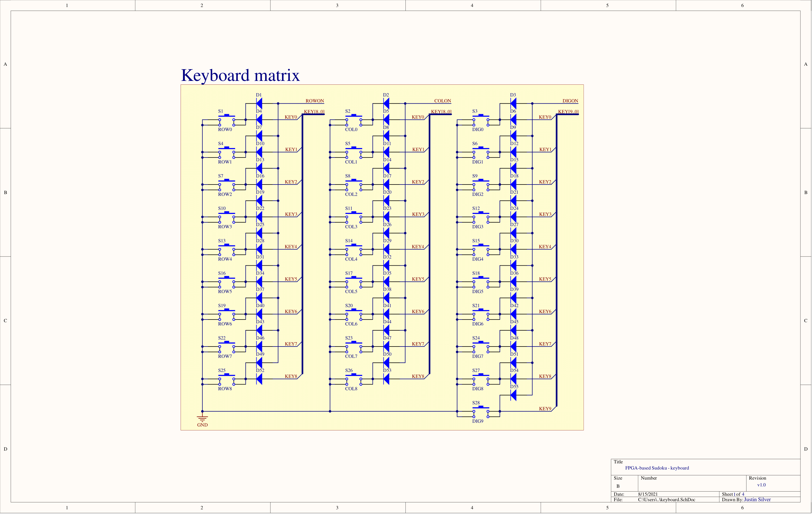Click the KEY[9..0] bus label
This screenshot has width=812, height=514.
click(x=568, y=111)
